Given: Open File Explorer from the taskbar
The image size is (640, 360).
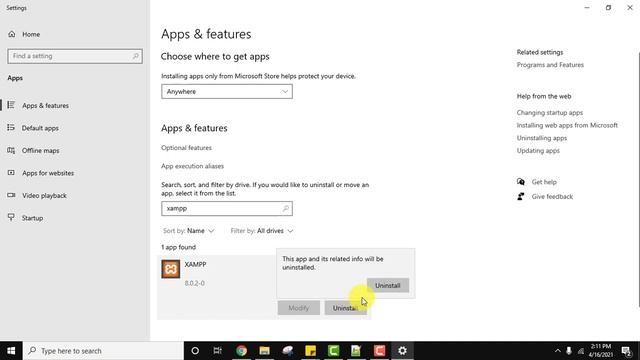Looking at the screenshot, I should [x=264, y=351].
